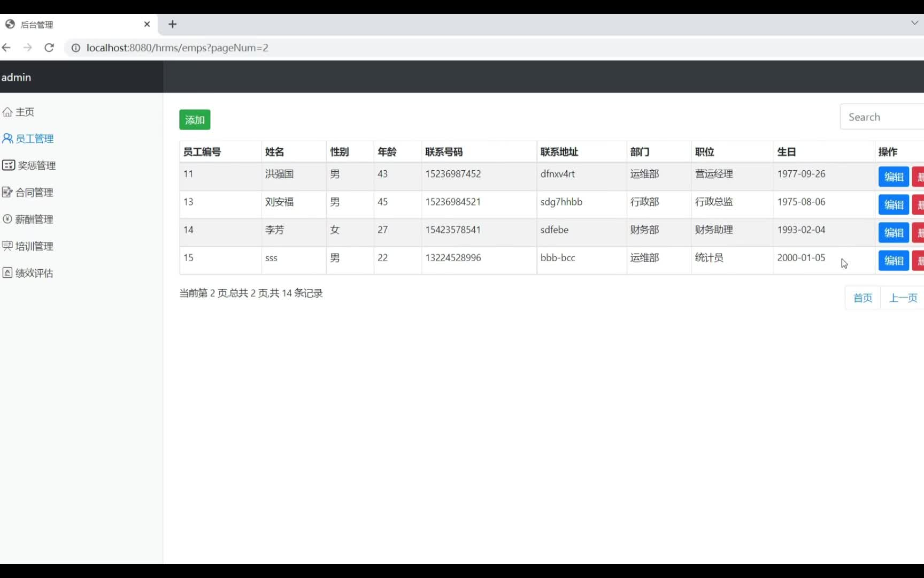Click phone number 15236987452
The width and height of the screenshot is (924, 578).
pyautogui.click(x=453, y=174)
